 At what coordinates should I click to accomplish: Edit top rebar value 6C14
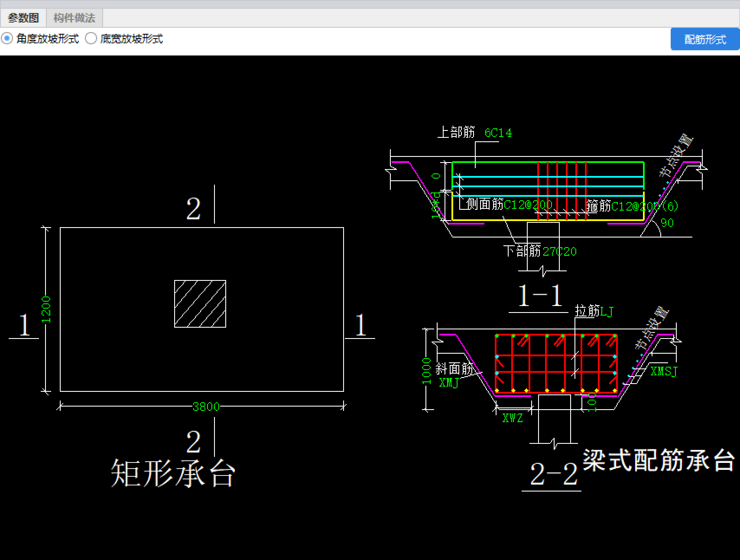pyautogui.click(x=498, y=133)
